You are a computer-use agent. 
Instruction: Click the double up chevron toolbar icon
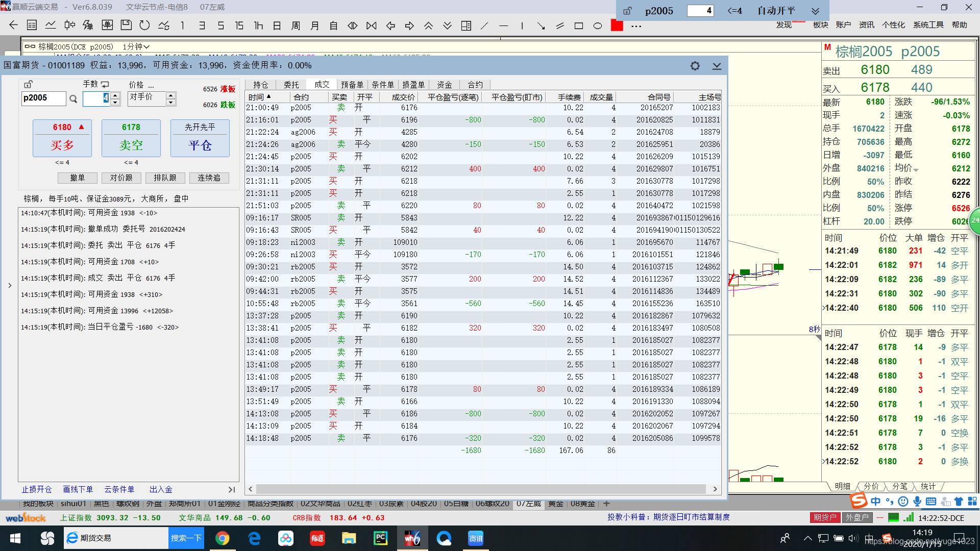(x=428, y=25)
